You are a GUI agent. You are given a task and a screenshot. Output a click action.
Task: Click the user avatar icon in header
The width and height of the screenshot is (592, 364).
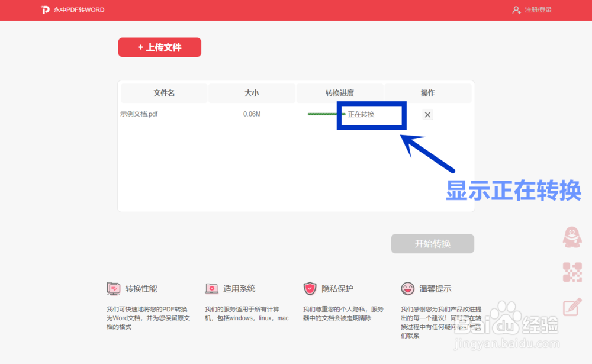pos(517,9)
